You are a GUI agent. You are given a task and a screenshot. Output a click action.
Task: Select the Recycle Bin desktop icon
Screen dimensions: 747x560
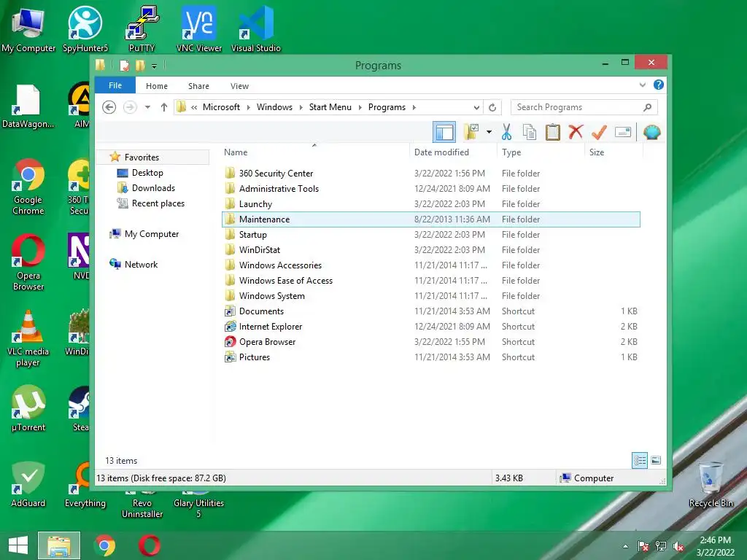click(711, 485)
